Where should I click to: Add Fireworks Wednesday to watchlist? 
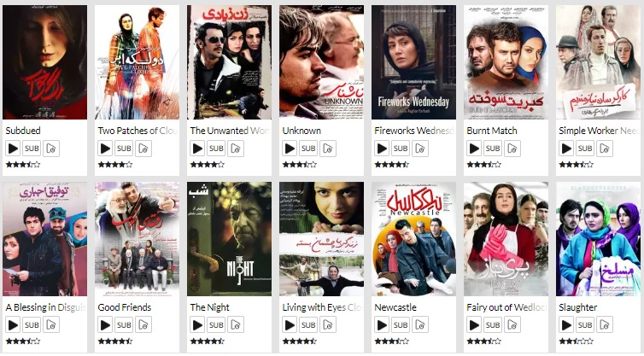420,149
